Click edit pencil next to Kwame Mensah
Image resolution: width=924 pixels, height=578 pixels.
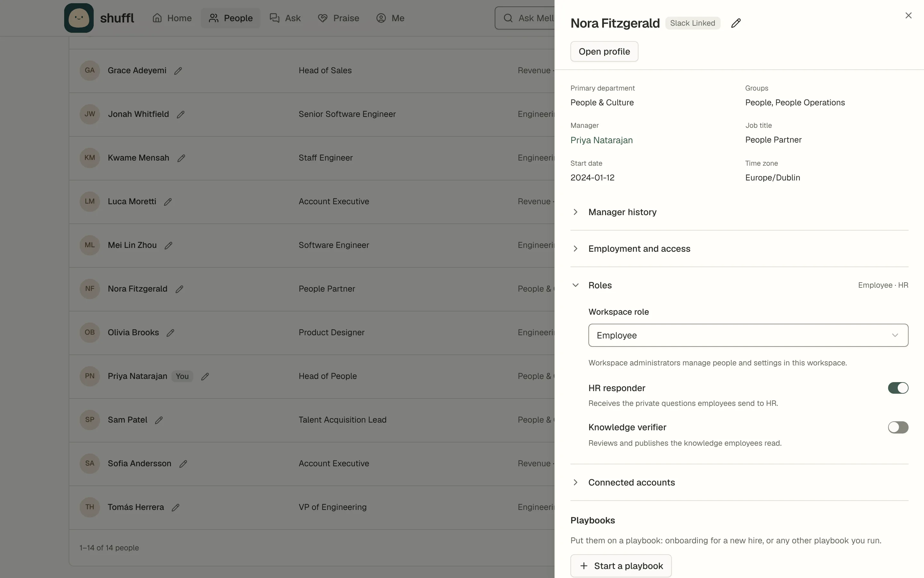(181, 158)
